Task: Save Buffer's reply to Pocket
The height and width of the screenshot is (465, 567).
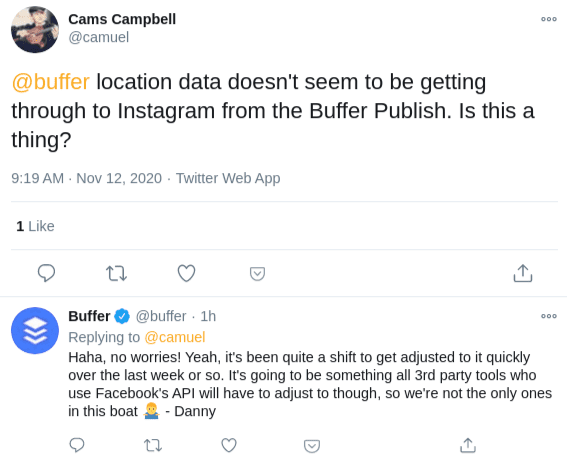Action: pos(312,446)
